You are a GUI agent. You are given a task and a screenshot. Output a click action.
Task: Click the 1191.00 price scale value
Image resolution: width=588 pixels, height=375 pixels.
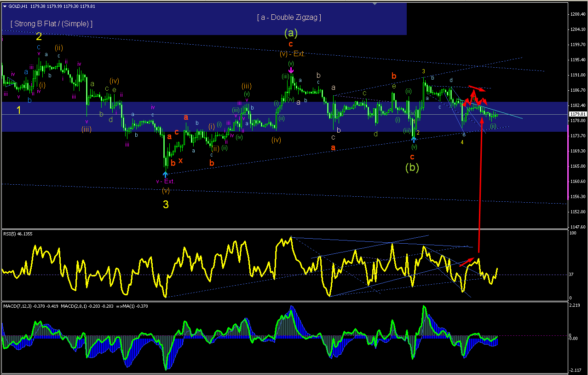[x=578, y=75]
